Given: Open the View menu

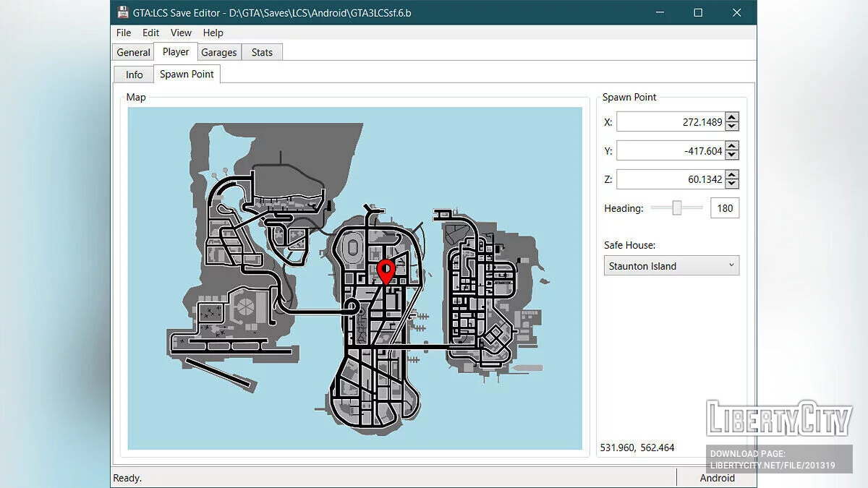Looking at the screenshot, I should [181, 33].
